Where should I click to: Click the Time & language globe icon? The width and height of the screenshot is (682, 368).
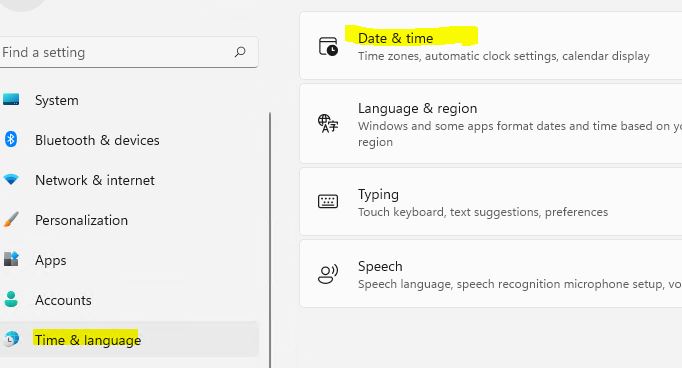coord(12,339)
